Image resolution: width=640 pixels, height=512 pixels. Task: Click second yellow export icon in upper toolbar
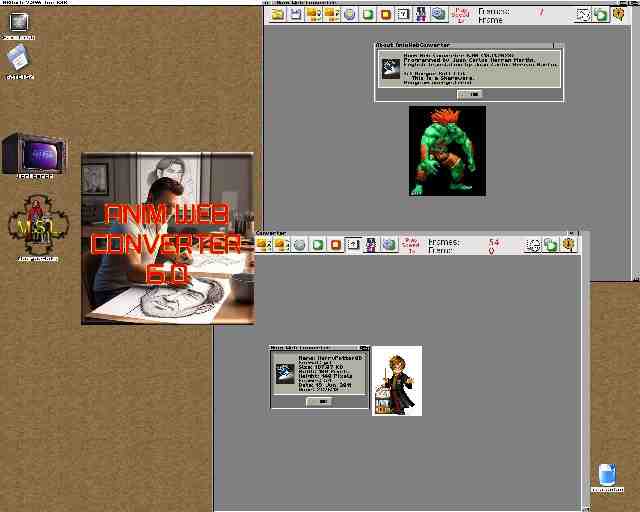(x=332, y=14)
